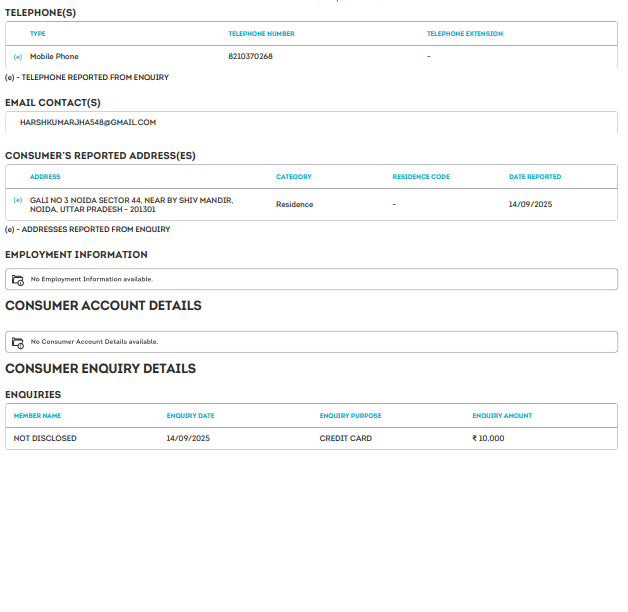Click the ENQUIRY AMOUNT column header

coord(502,416)
